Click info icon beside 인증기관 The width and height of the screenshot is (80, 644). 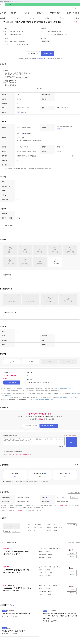(x=47, y=497)
